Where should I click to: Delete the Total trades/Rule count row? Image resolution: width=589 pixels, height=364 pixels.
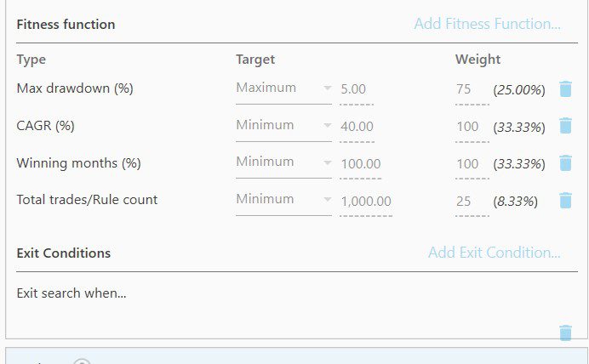click(x=565, y=201)
